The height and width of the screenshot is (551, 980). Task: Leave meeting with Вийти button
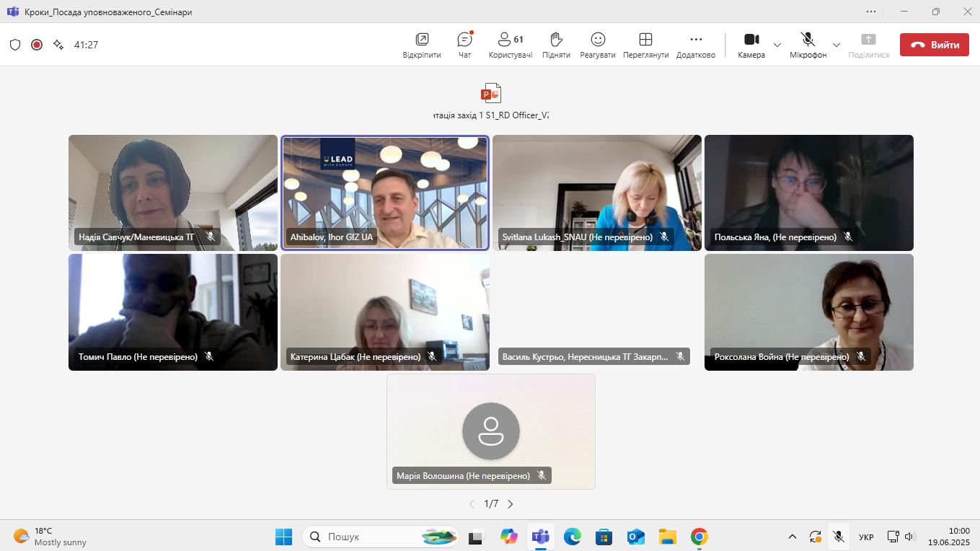coord(934,45)
